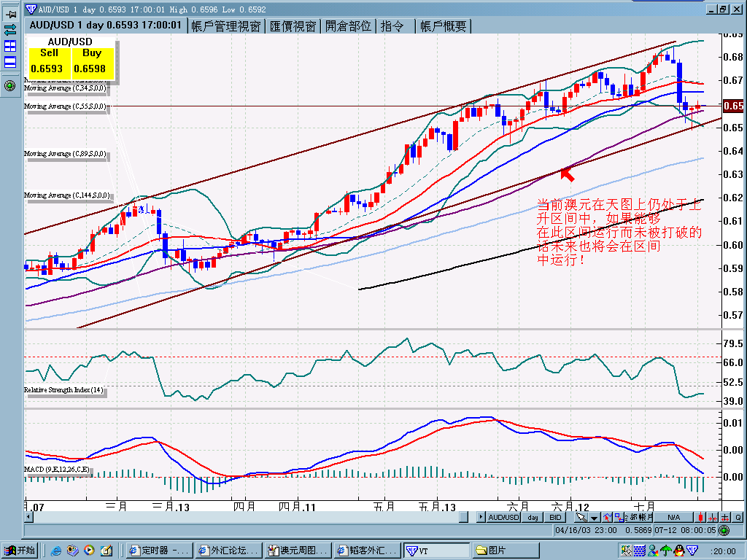
Task: Click the cyan swap arrows icon
Action: (x=10, y=29)
